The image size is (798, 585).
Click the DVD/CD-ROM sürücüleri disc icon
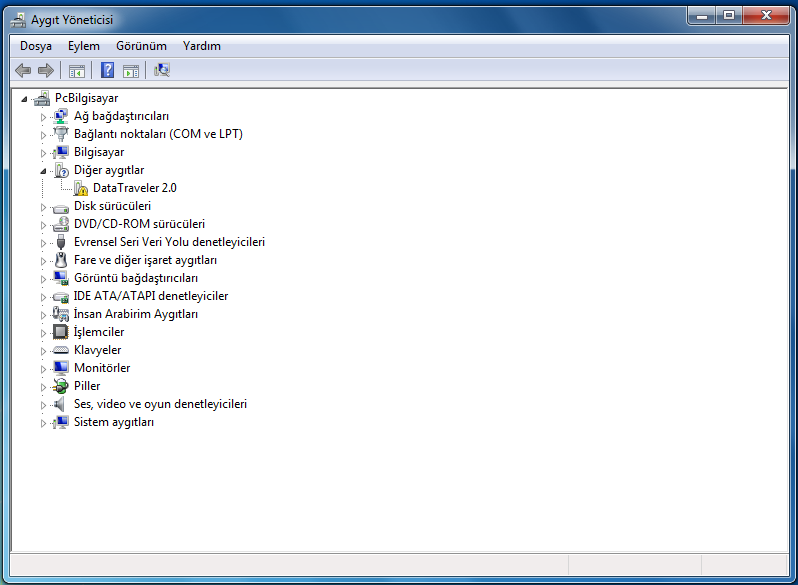61,224
